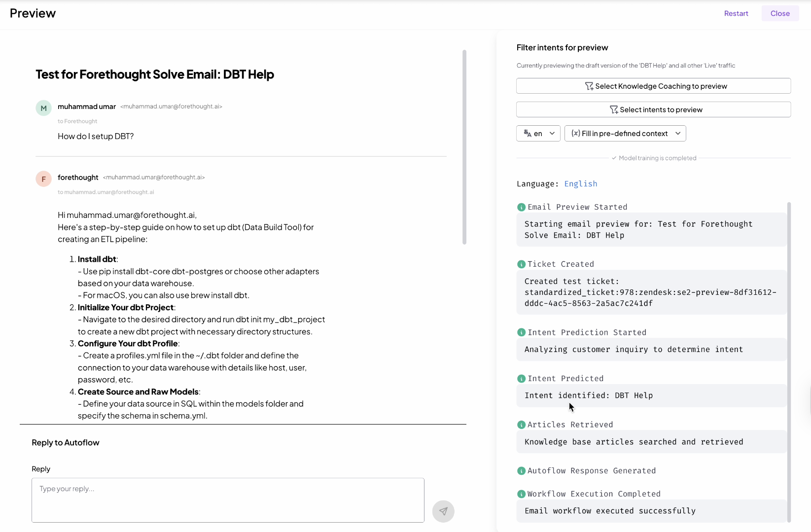Click the M avatar of muhammad umar
This screenshot has width=811, height=532.
click(43, 108)
